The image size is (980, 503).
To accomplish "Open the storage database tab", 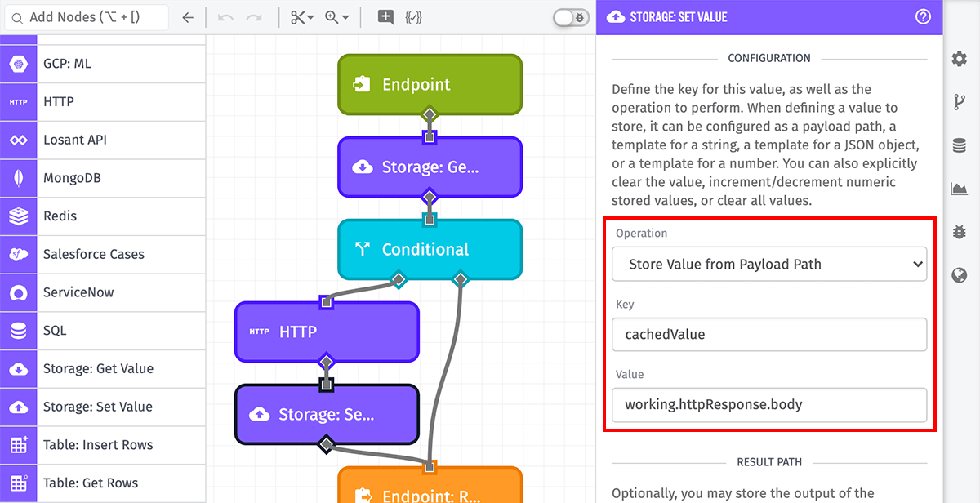I will coord(960,145).
